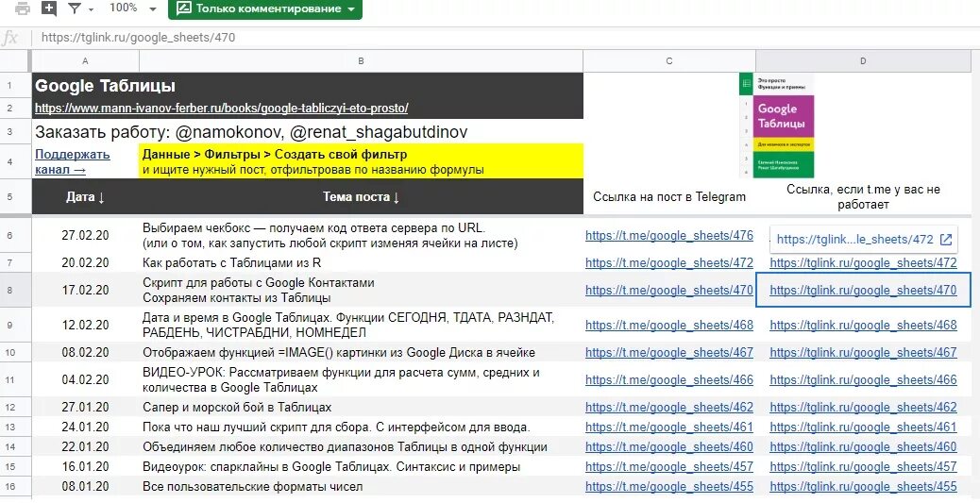Click 'Ссылка на пост в Telegram' header cell
Screen dimensions: 980x503
[x=669, y=197]
